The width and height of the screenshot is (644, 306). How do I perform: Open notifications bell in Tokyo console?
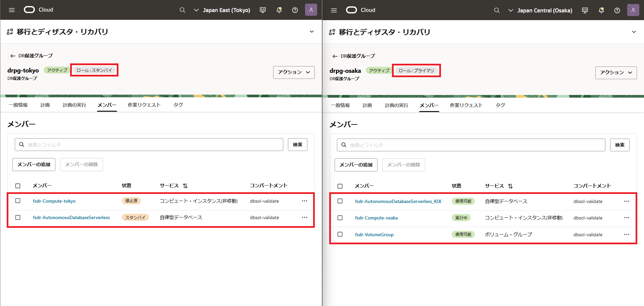tap(279, 10)
